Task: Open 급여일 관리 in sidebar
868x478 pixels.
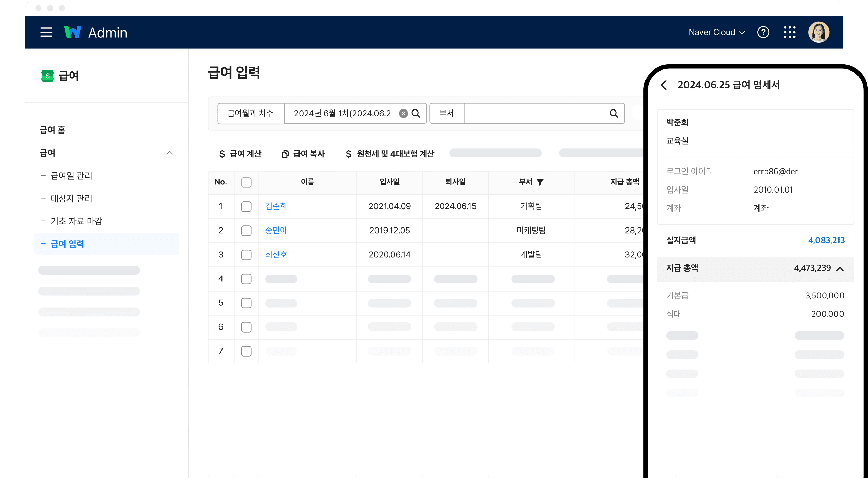Action: tap(71, 176)
